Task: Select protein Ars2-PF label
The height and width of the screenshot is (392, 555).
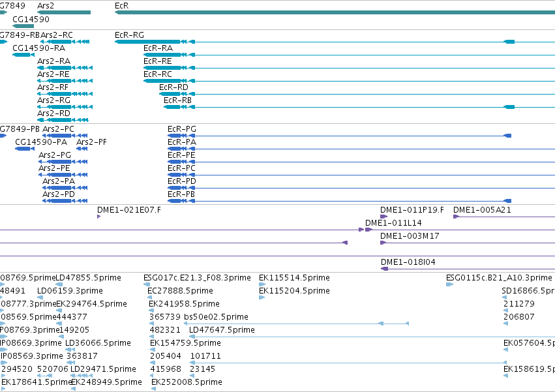Action: [x=91, y=142]
